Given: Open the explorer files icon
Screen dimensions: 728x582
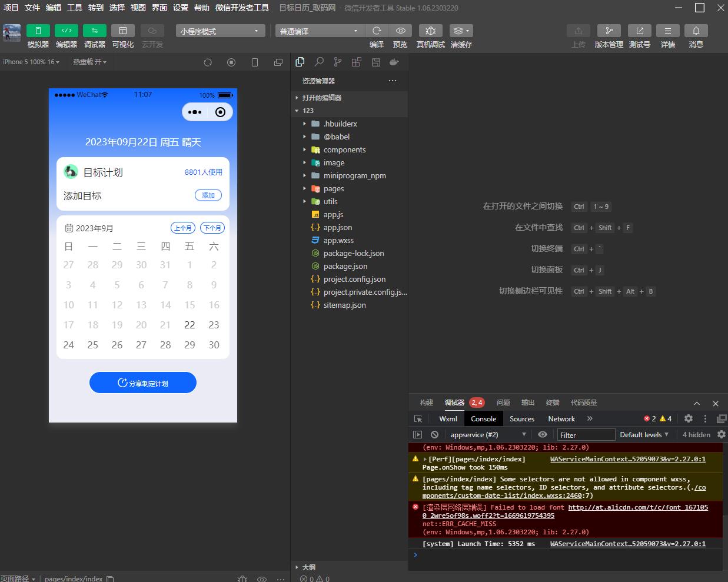Looking at the screenshot, I should 300,62.
